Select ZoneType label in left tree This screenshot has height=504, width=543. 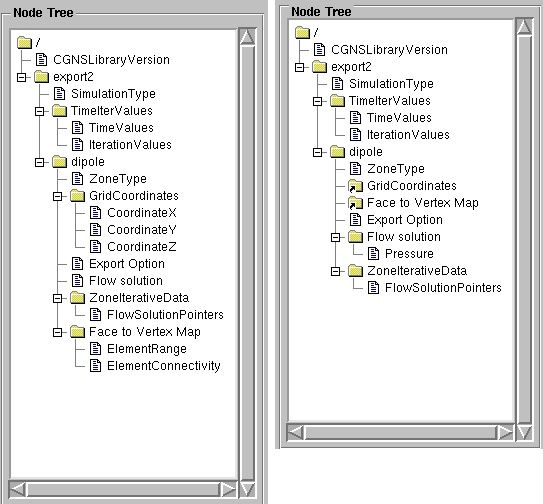pos(118,179)
